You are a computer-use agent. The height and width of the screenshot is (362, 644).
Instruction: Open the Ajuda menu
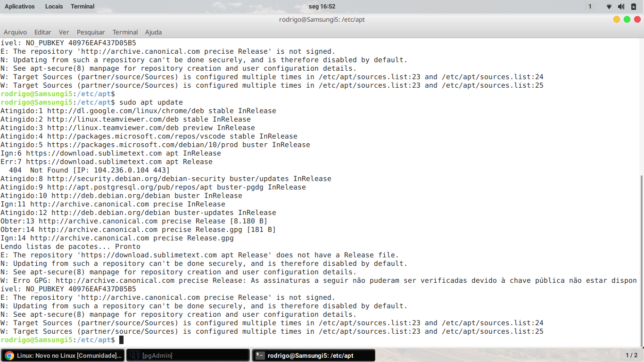coord(153,32)
